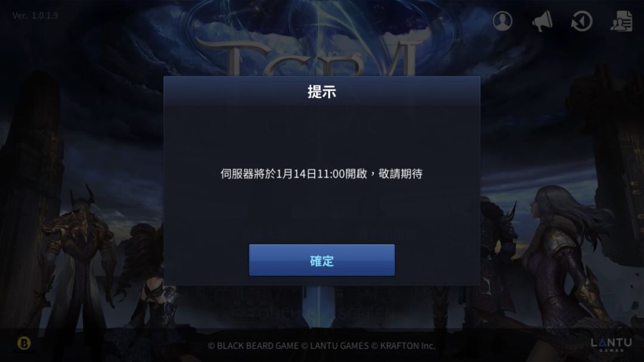Viewport: 644px width, 362px height.
Task: Open the megaphone announcements icon
Action: tap(542, 21)
